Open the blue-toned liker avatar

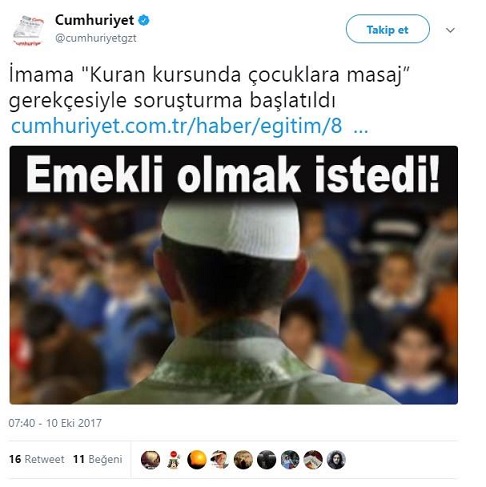[290, 460]
